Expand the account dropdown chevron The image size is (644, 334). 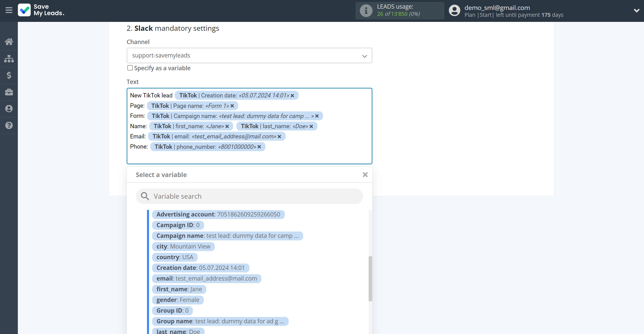(636, 11)
